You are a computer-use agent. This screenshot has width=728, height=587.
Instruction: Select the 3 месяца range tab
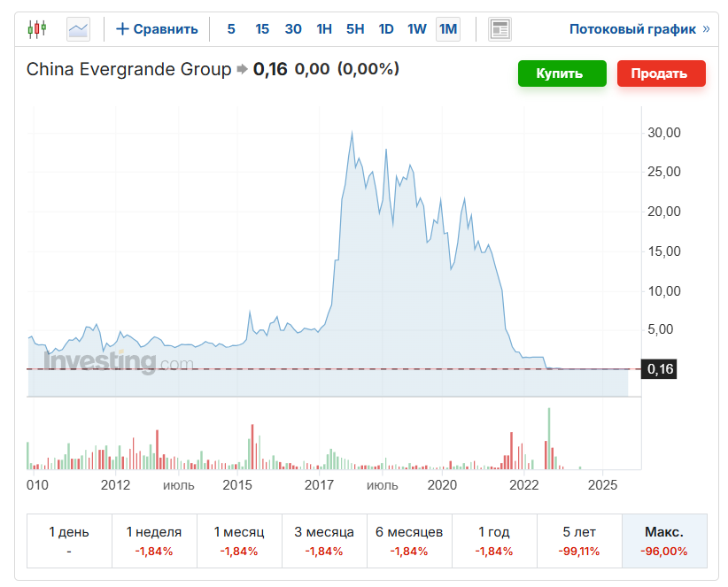coord(324,541)
